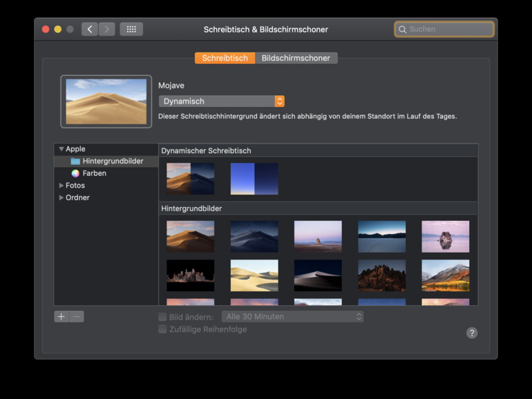Switch to the Schreibtisch tab
532x399 pixels.
coord(225,58)
